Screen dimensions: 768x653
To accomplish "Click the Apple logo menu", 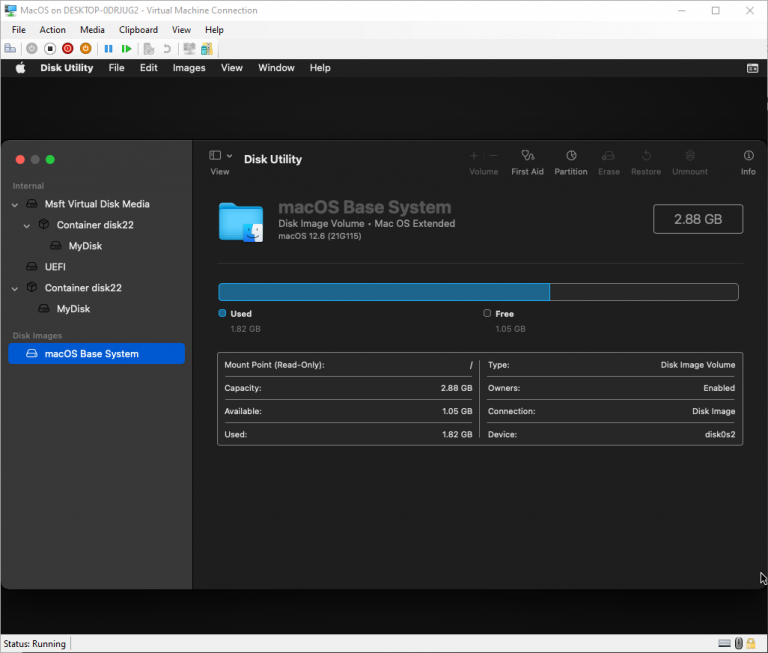I will pos(19,68).
